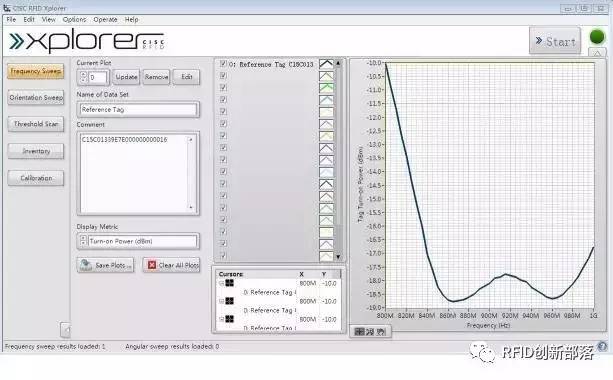Screen dimensions: 613x380
Task: Click the graph palette tools below the chart
Action: (x=370, y=332)
